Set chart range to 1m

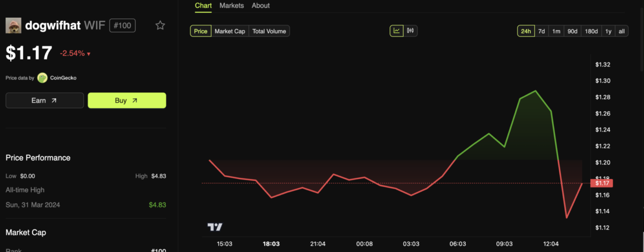557,31
